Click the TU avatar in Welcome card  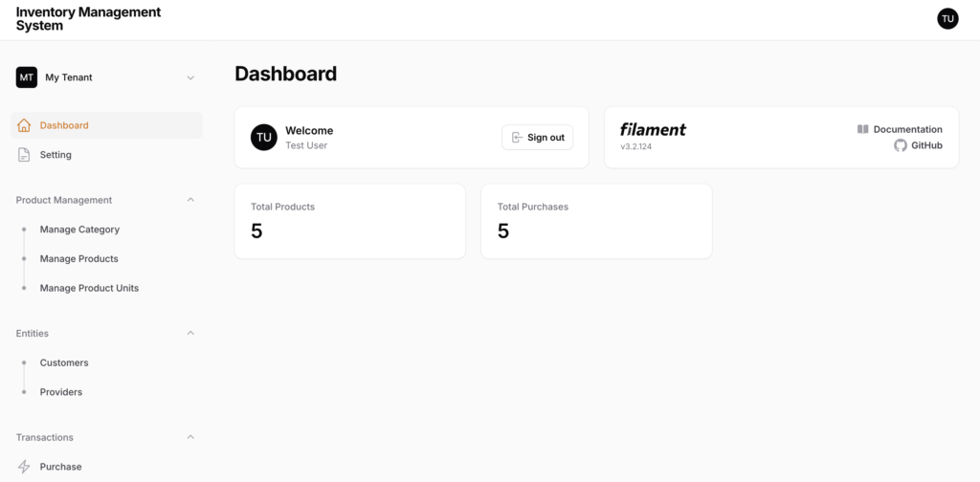coord(264,138)
